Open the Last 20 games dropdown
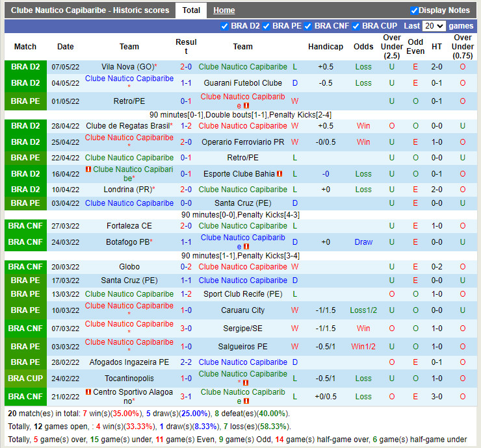This screenshot has width=481, height=448. click(x=434, y=26)
